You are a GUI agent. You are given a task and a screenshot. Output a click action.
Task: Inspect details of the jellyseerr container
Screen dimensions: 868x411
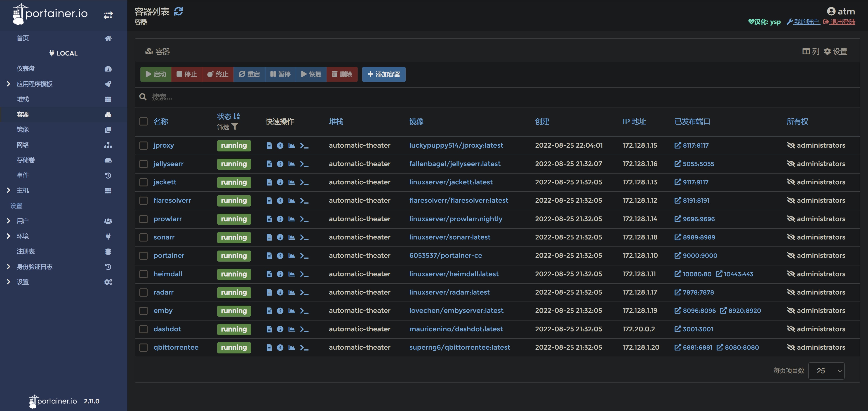(280, 164)
